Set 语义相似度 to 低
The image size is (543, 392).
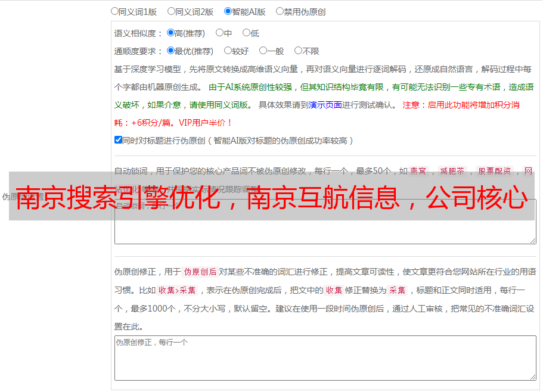[x=246, y=33]
